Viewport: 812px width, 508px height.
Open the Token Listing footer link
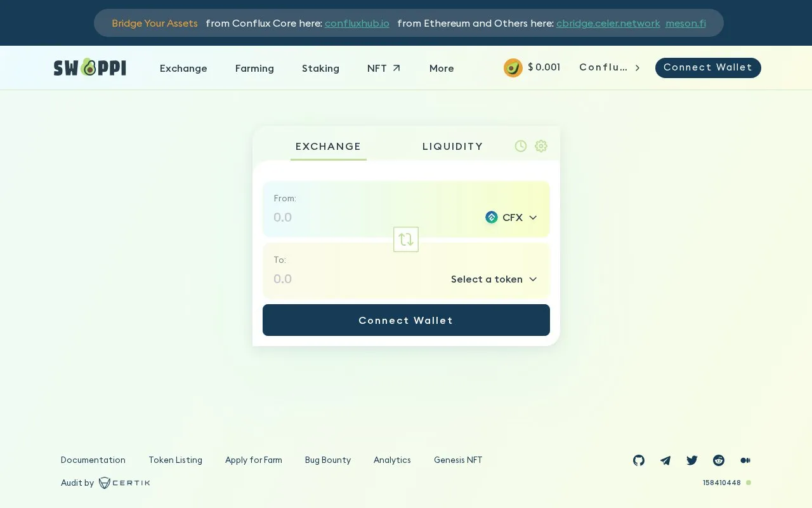(175, 460)
